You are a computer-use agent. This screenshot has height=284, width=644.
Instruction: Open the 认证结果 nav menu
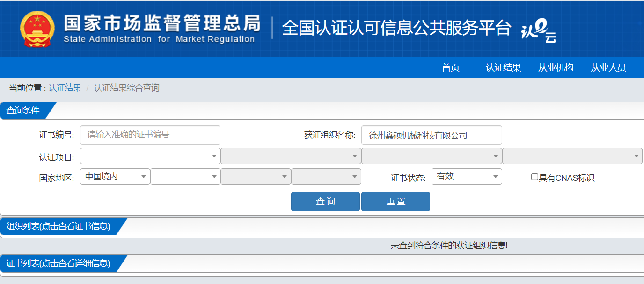[503, 67]
